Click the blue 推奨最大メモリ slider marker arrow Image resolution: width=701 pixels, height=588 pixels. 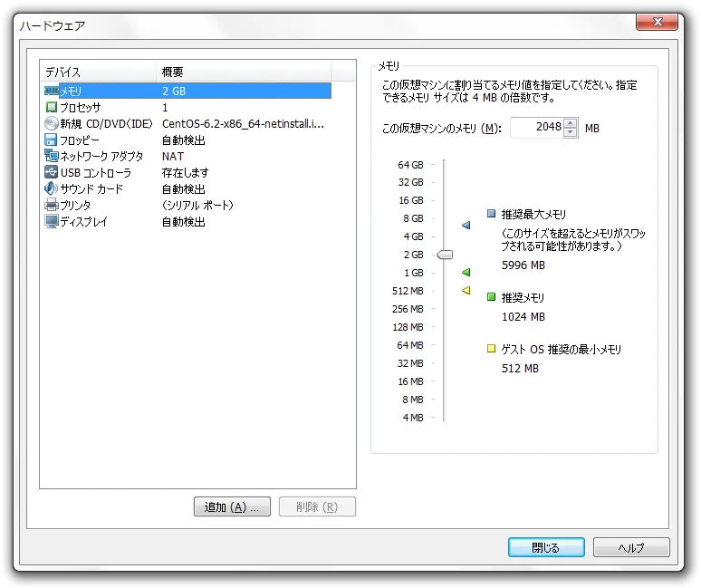click(466, 225)
